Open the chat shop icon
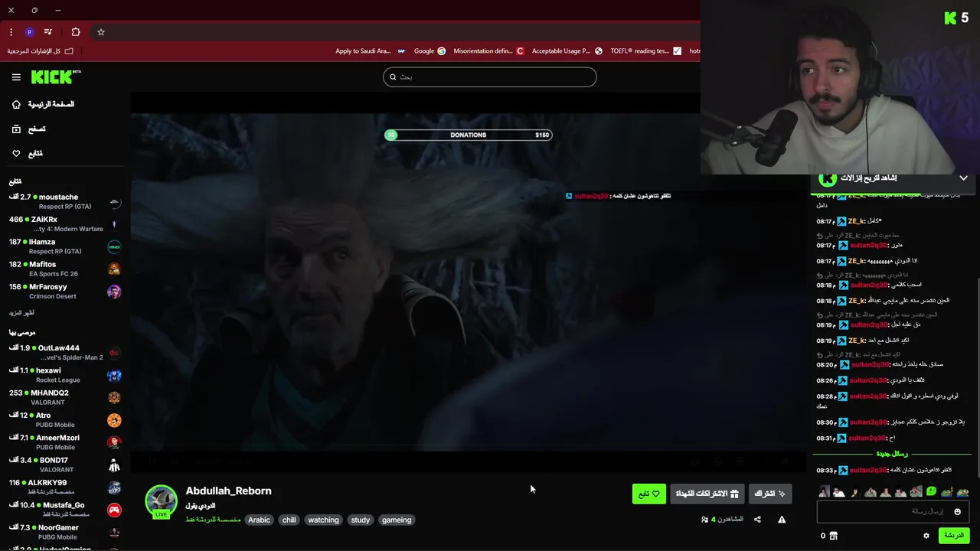The image size is (980, 551). (834, 536)
